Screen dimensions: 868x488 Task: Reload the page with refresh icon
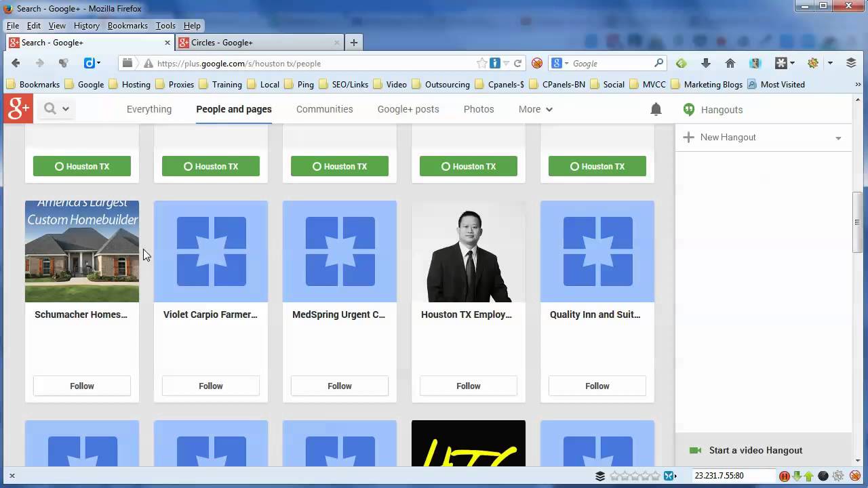[517, 63]
